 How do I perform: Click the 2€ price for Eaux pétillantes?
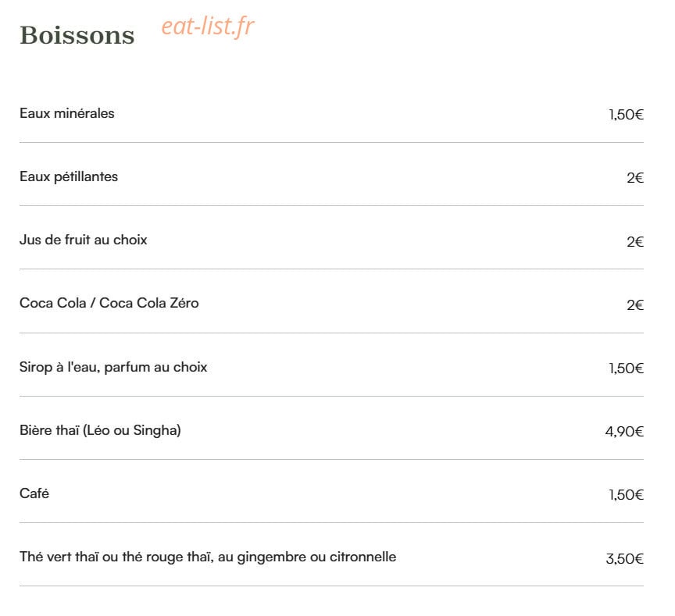635,178
